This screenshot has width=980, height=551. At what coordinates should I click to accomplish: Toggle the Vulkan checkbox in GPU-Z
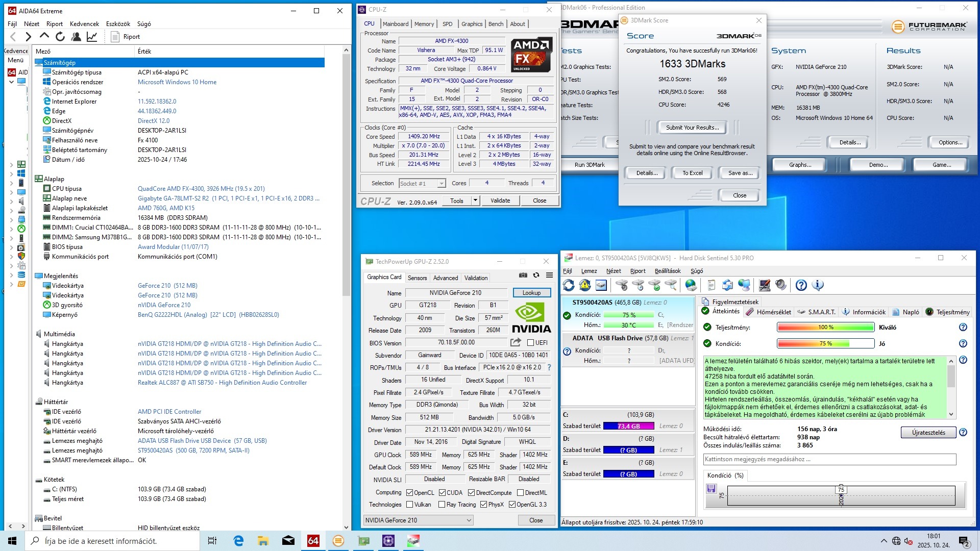[x=409, y=505]
